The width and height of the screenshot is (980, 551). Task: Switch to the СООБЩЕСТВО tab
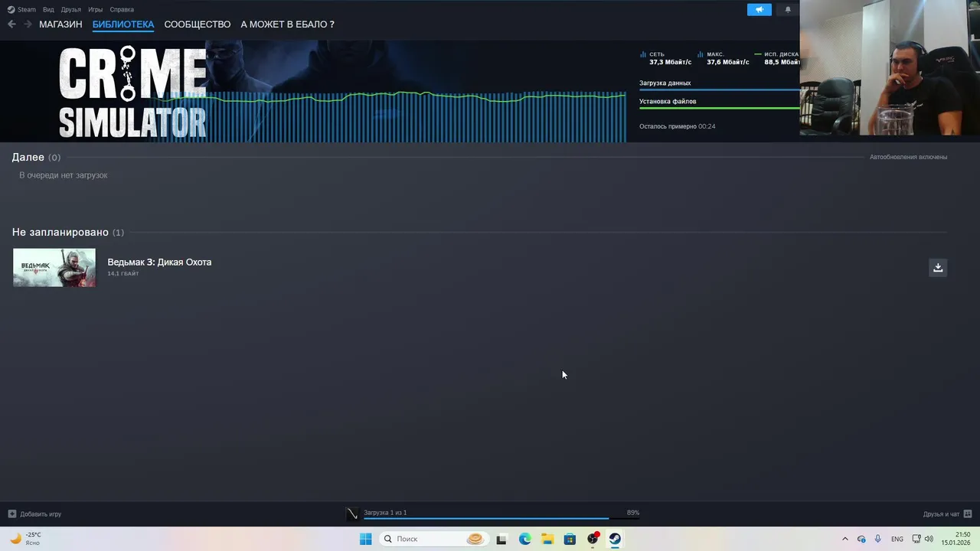198,24
